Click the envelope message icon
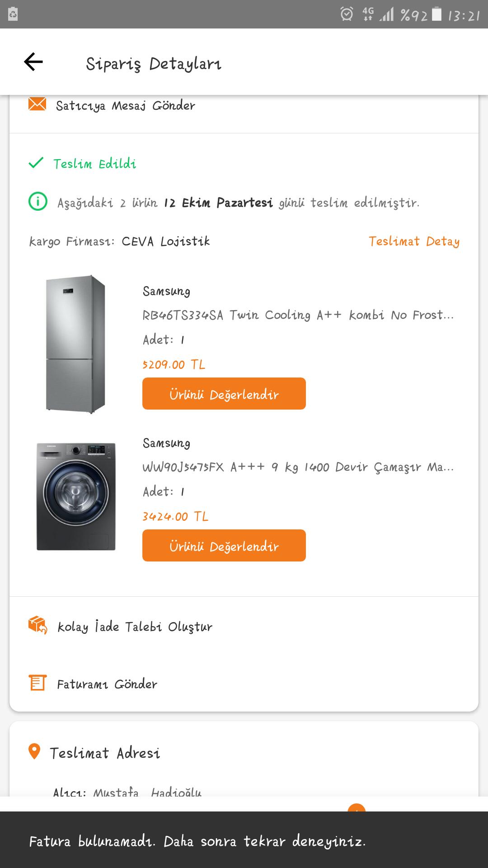 tap(37, 104)
